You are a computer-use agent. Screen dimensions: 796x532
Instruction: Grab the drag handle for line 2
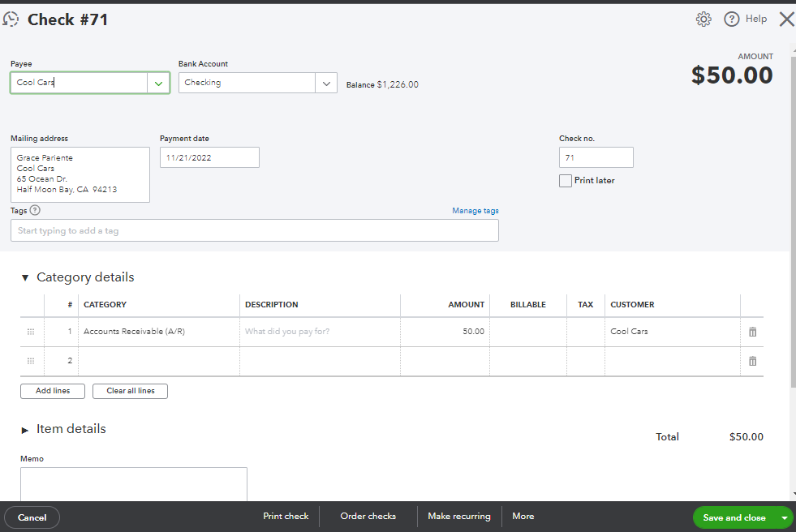pos(31,361)
